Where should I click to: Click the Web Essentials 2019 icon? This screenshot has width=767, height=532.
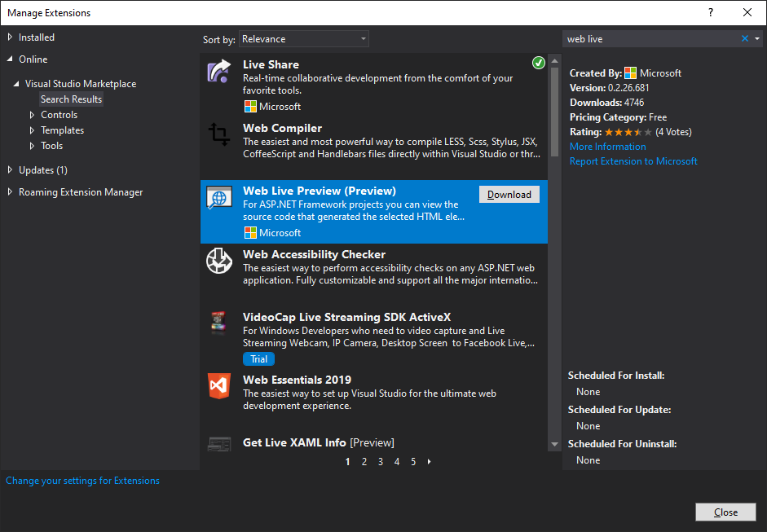point(218,386)
